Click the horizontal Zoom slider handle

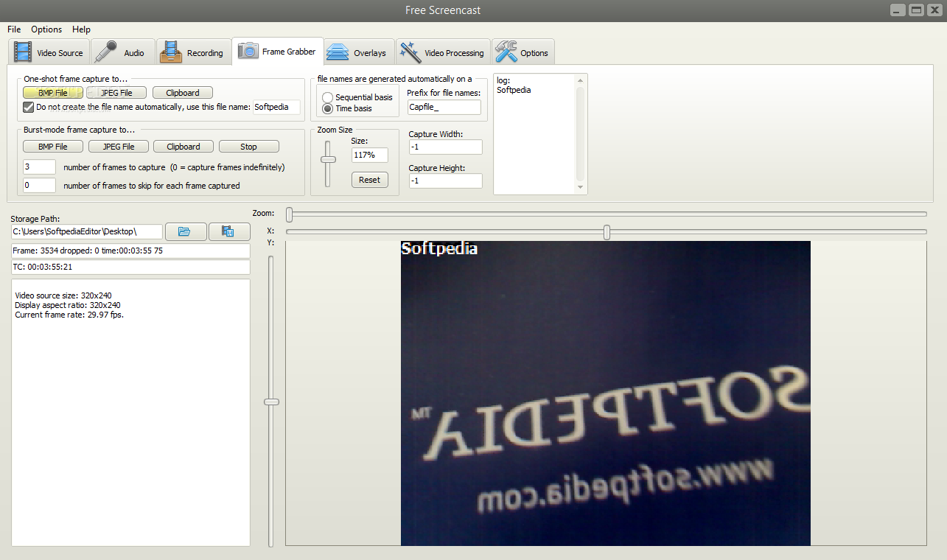(289, 214)
